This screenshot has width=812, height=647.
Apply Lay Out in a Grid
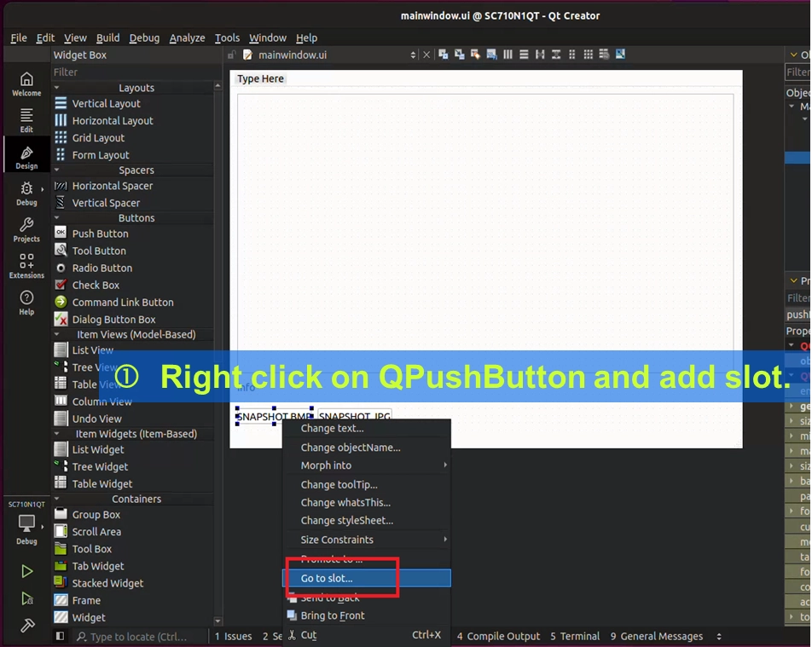click(x=589, y=55)
